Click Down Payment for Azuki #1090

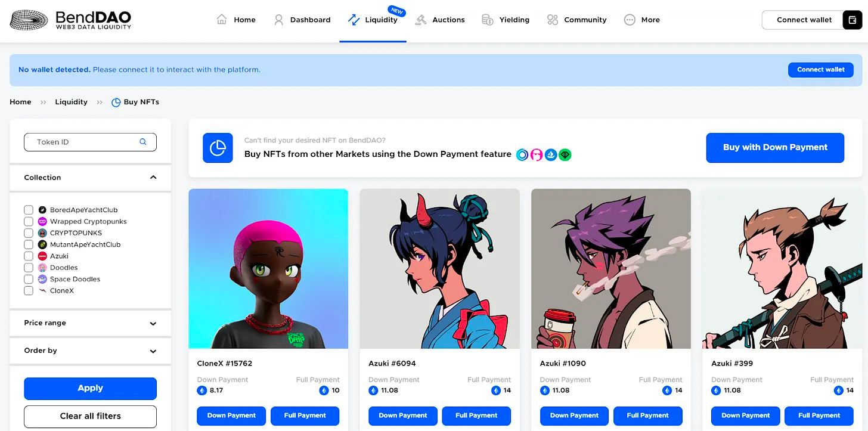(x=574, y=416)
